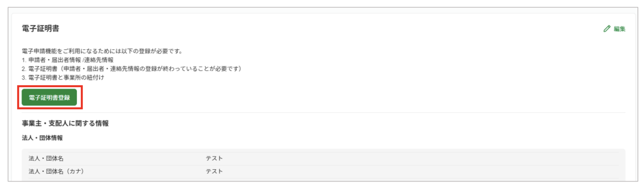Click the step number 3. list marker
644x190 pixels.
[24, 78]
